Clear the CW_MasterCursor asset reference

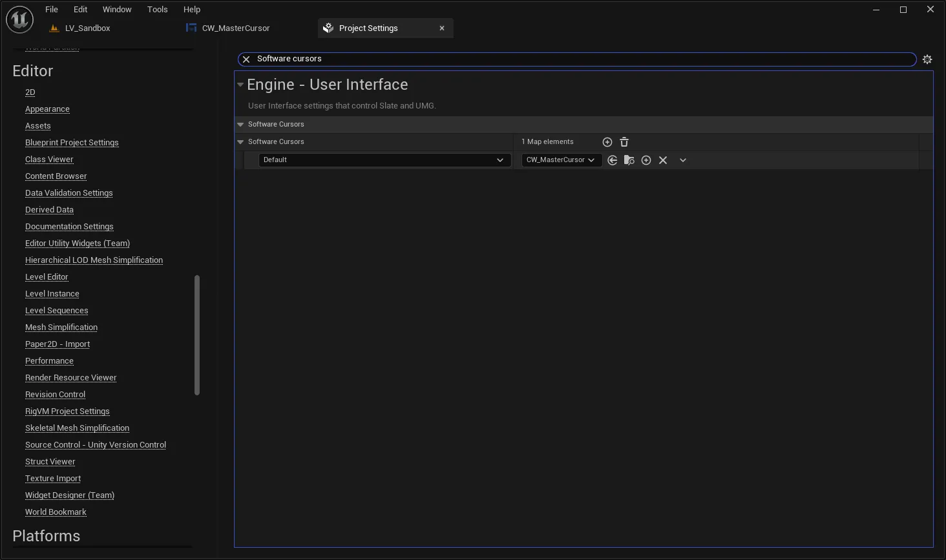coord(663,160)
